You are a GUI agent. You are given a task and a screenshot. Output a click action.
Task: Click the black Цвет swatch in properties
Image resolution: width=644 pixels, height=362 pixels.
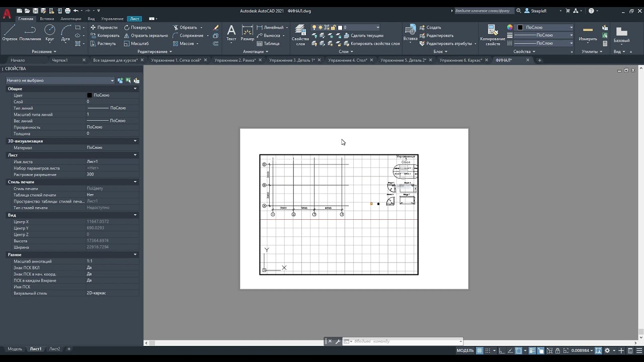coord(90,95)
